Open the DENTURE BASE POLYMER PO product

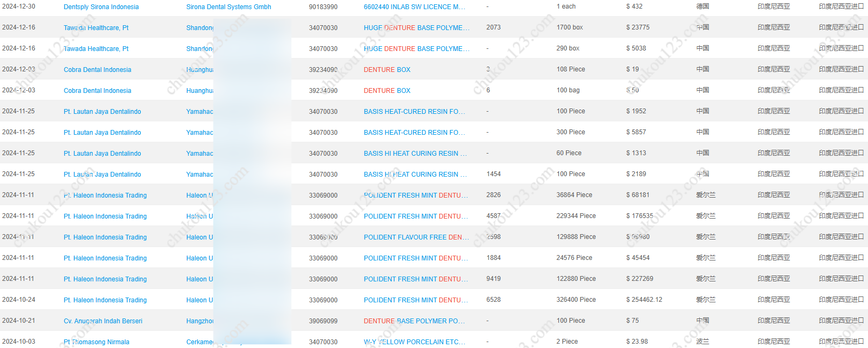click(414, 321)
